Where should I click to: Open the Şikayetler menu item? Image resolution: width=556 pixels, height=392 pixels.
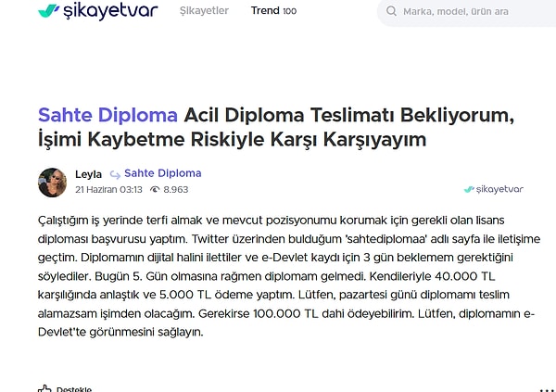point(204,10)
